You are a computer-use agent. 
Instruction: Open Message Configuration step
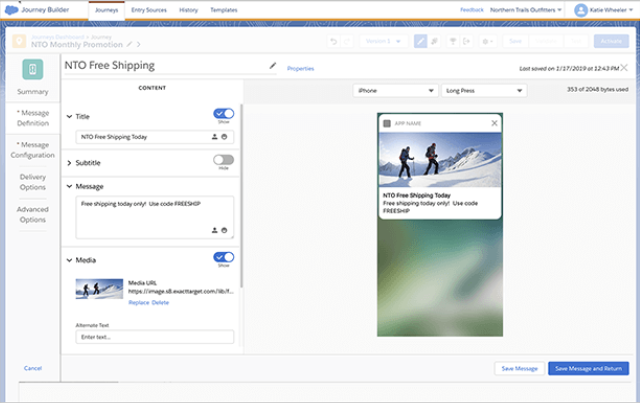(x=33, y=150)
